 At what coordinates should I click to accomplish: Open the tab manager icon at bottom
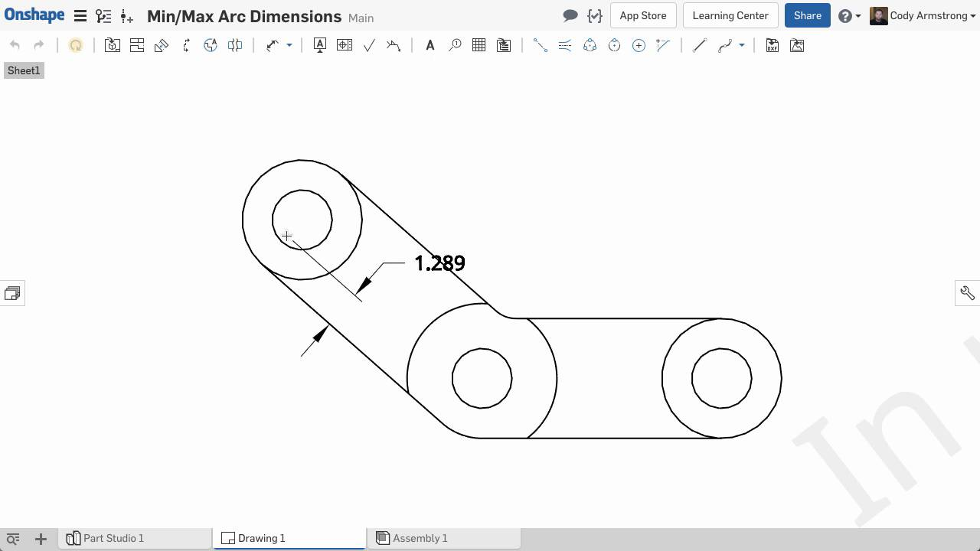(13, 539)
